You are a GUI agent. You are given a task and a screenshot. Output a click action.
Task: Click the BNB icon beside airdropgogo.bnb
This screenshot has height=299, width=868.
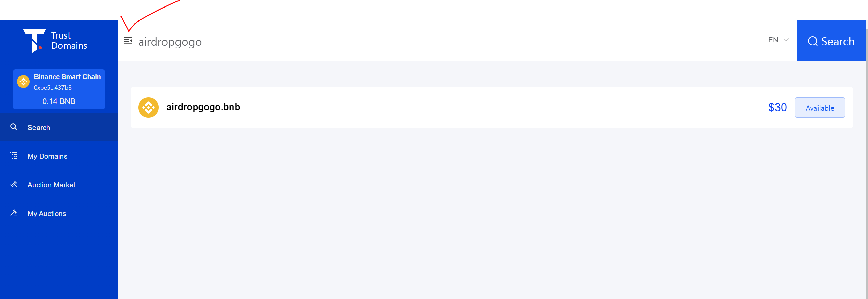(148, 108)
